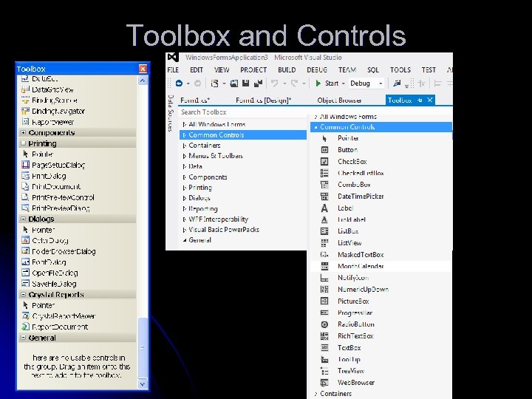Expand the Data category in new Toolbox

coord(184,166)
